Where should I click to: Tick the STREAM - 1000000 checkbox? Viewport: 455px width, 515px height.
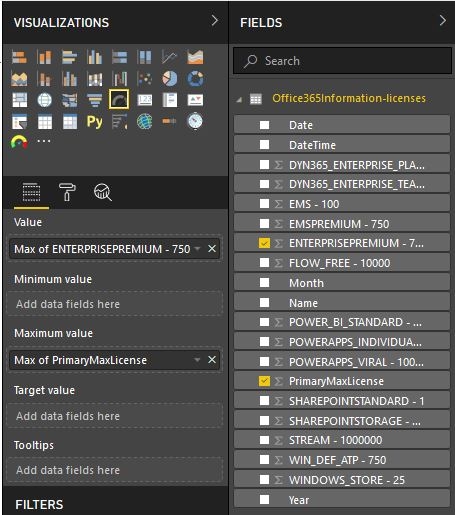(x=264, y=440)
